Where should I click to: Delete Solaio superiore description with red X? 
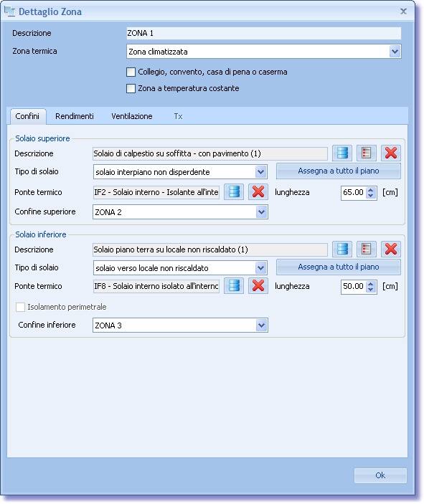(x=391, y=153)
